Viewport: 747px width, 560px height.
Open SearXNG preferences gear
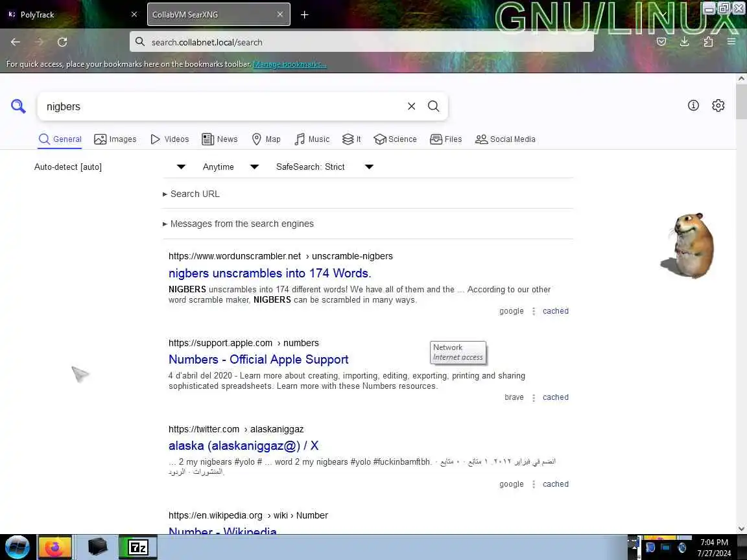pos(718,106)
